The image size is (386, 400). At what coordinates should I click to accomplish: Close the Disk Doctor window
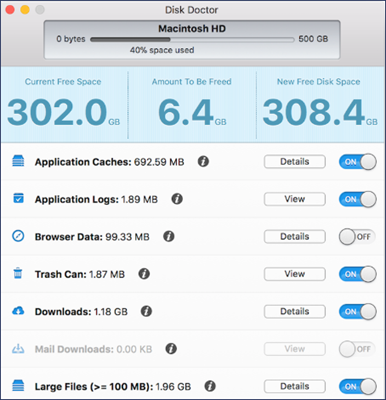10,10
